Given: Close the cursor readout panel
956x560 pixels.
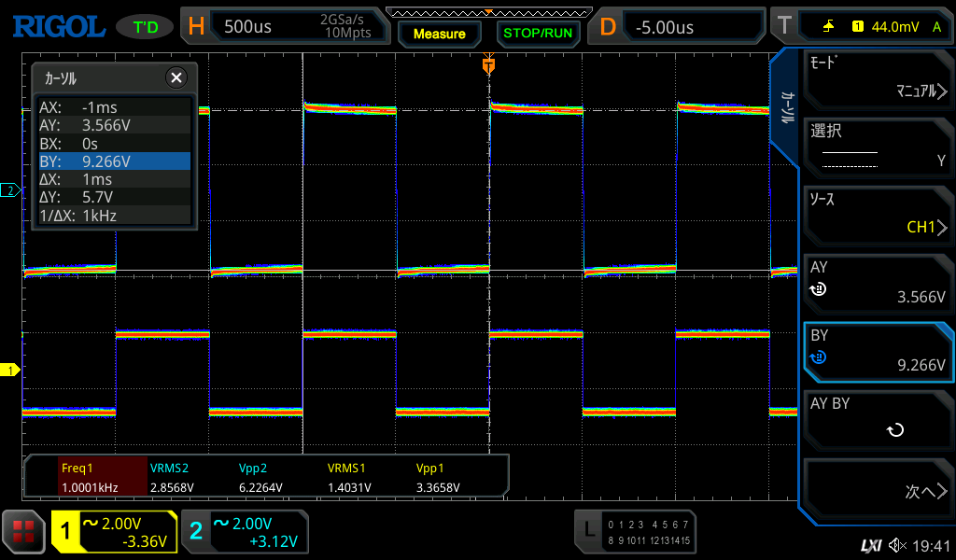Looking at the screenshot, I should coord(176,77).
